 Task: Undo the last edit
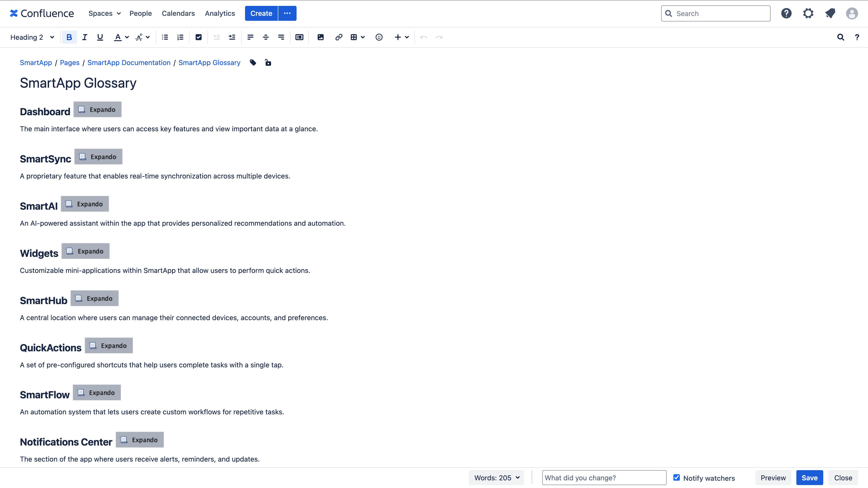pos(423,37)
